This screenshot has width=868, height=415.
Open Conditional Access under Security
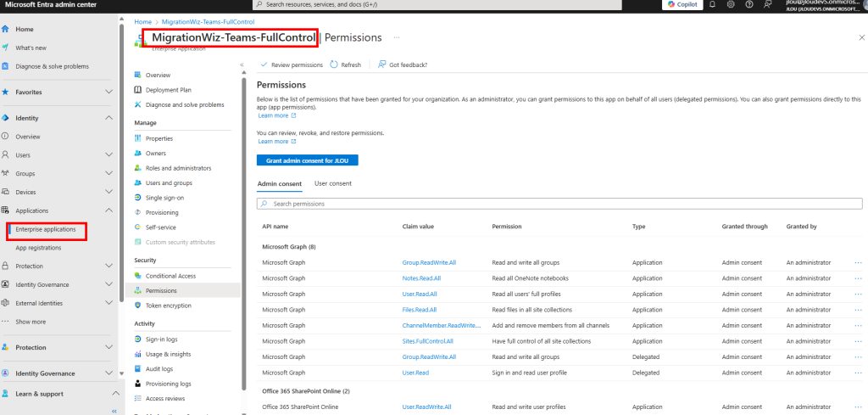[x=170, y=276]
